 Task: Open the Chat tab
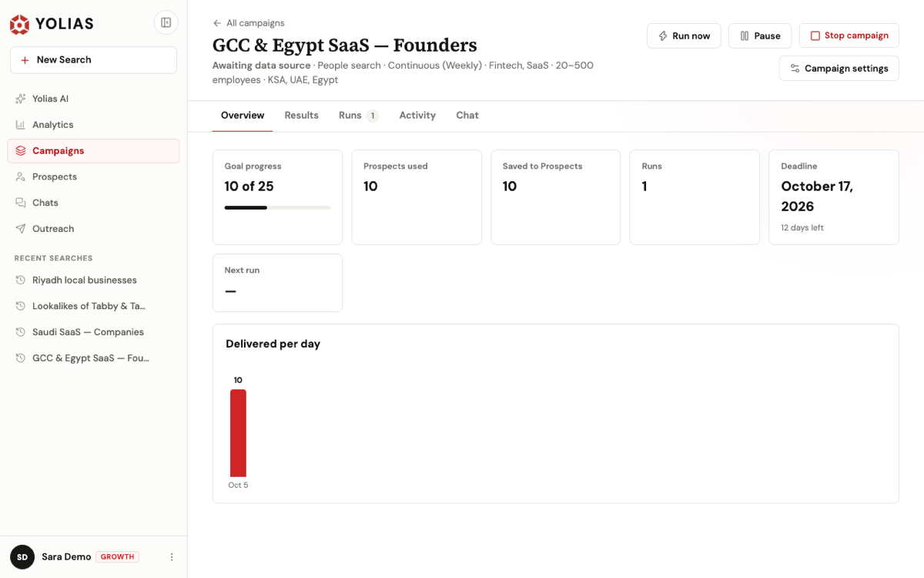pyautogui.click(x=467, y=116)
